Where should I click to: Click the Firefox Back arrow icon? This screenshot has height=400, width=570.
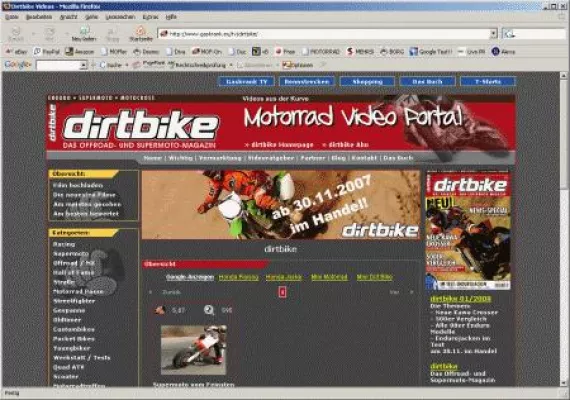click(16, 31)
